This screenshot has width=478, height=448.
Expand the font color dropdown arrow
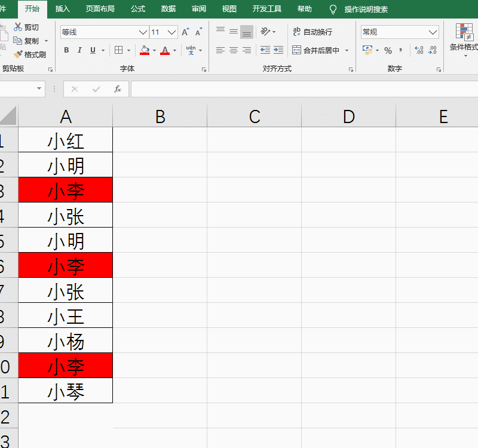[174, 51]
